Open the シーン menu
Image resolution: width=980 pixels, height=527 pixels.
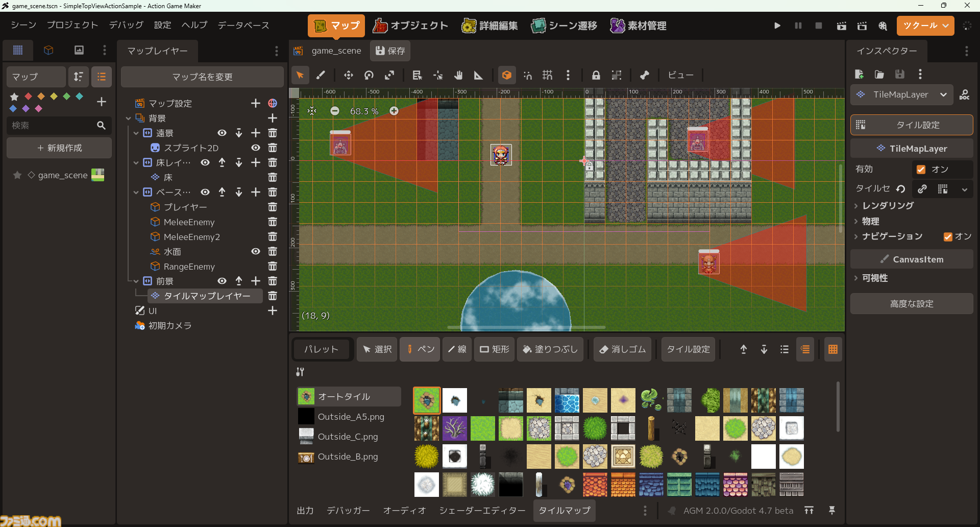point(23,25)
